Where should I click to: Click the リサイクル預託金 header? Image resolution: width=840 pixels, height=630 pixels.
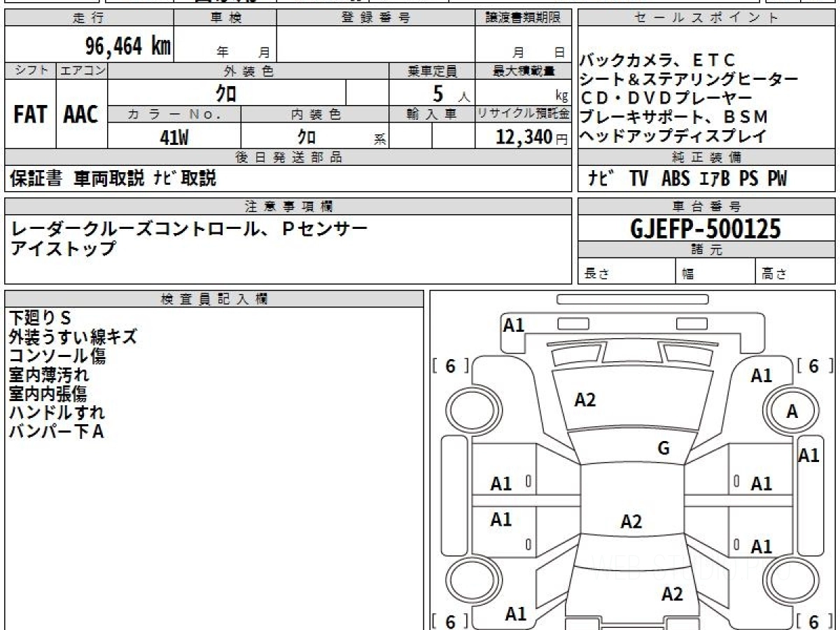coord(523,114)
